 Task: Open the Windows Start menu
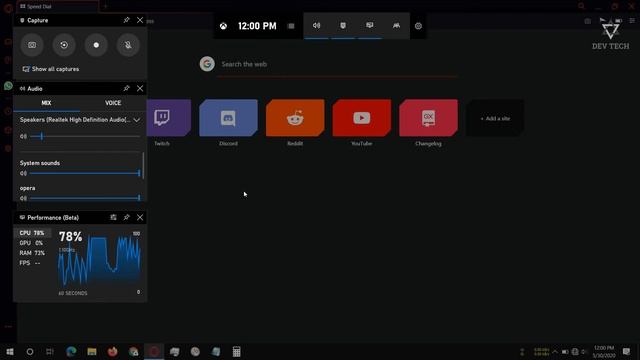pyautogui.click(x=10, y=351)
